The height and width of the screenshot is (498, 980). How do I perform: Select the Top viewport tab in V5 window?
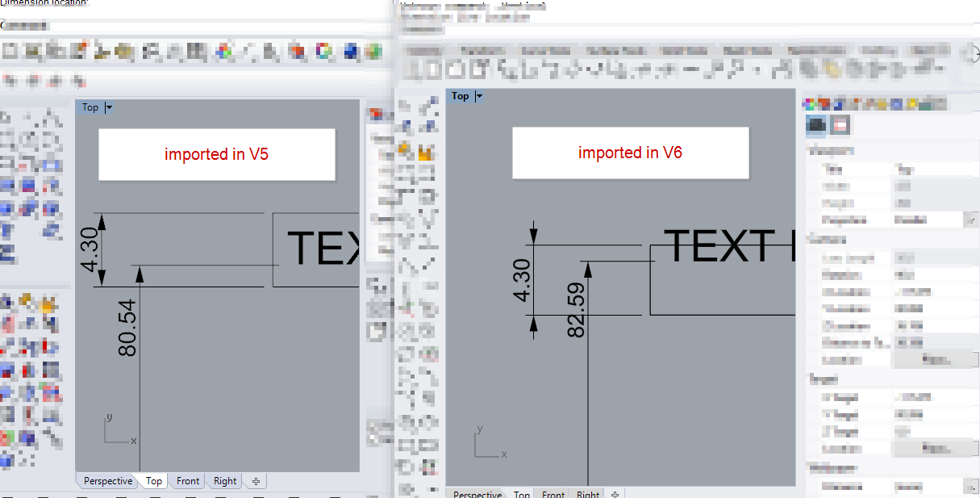pos(153,481)
